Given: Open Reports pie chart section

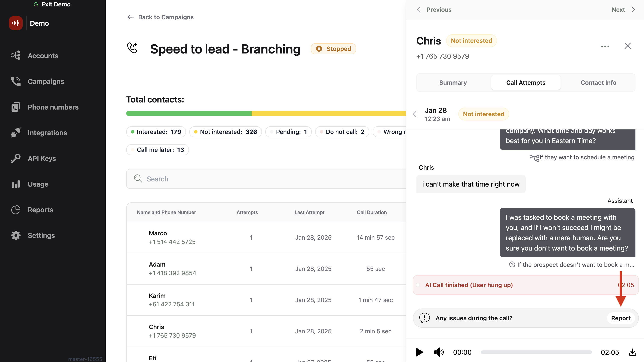Looking at the screenshot, I should (x=40, y=210).
